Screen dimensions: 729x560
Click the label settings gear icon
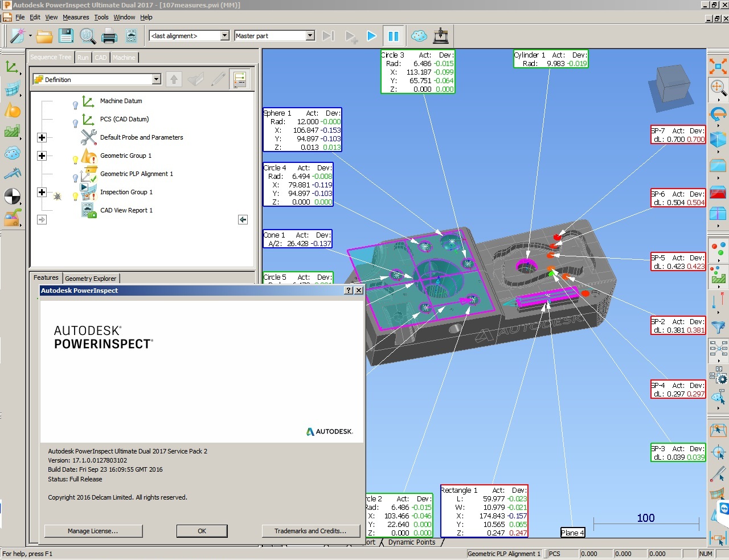718,375
